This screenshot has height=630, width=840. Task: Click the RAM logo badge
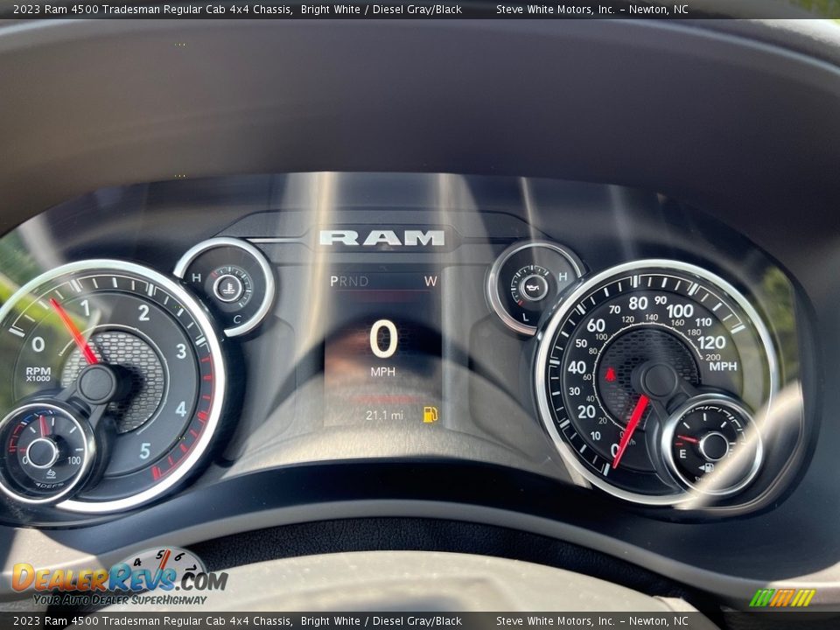(382, 238)
